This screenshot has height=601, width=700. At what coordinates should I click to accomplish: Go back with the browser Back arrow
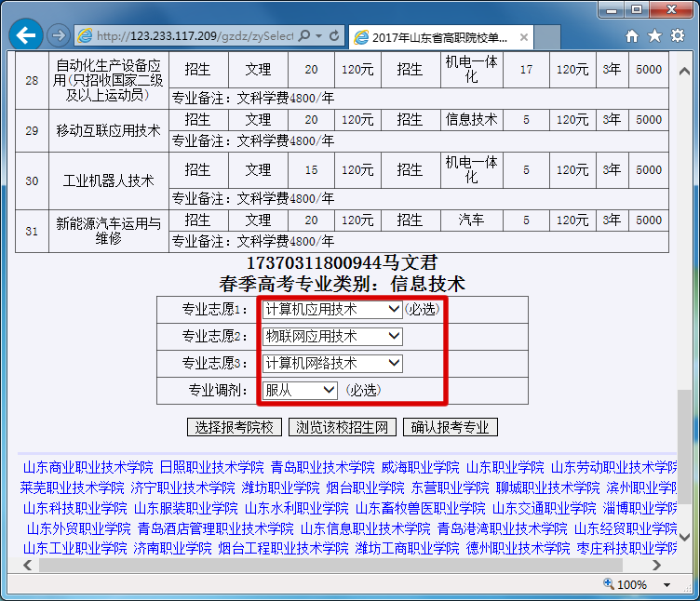pos(27,35)
